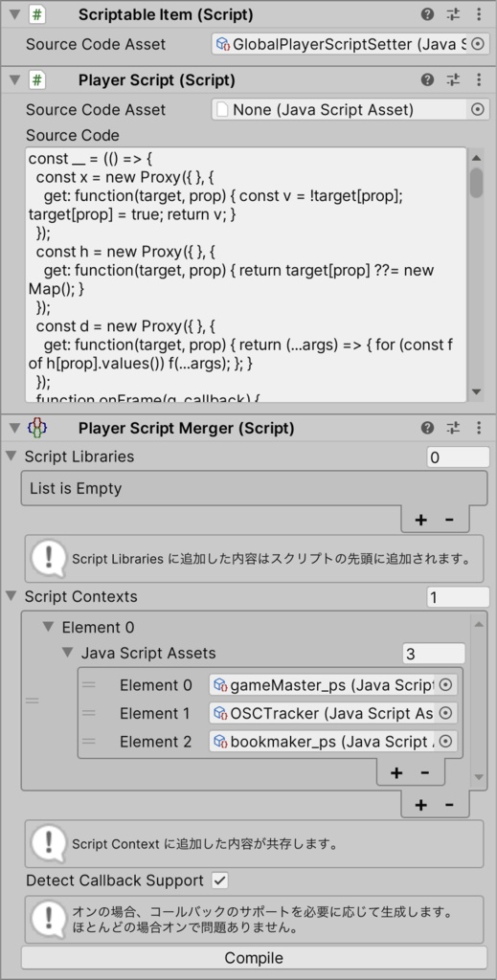Open help for Player Script component
497x980 pixels.
tap(427, 79)
